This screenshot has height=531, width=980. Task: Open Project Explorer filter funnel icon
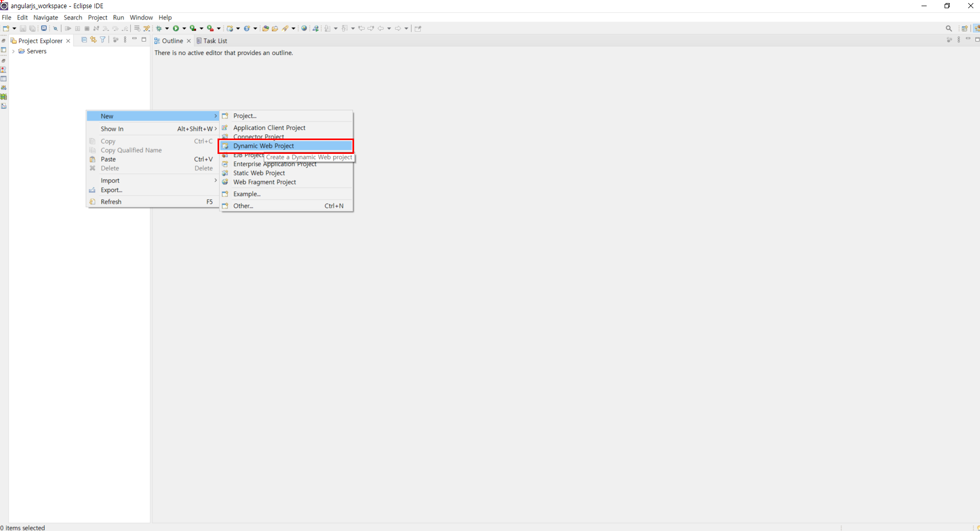(x=103, y=40)
